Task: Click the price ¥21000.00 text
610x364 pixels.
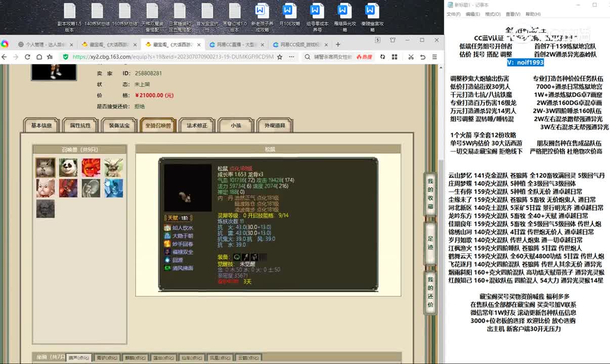Action: [154, 95]
